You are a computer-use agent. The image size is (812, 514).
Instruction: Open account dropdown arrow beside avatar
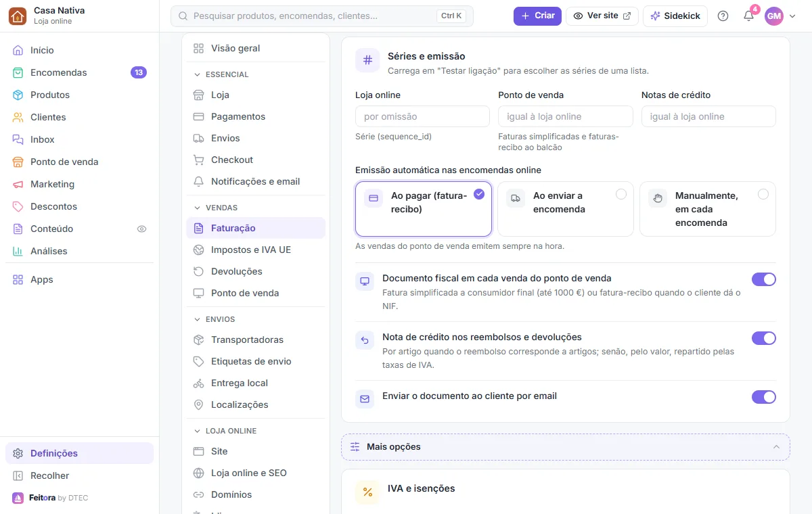[x=792, y=16]
